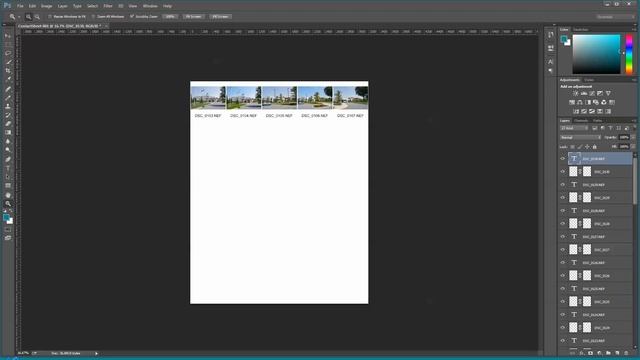Hide the DSC_0127 image layer

[563, 249]
